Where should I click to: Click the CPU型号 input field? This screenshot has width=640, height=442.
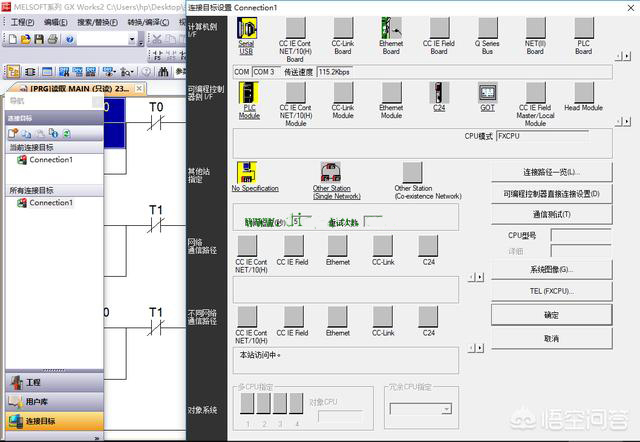[x=580, y=236]
